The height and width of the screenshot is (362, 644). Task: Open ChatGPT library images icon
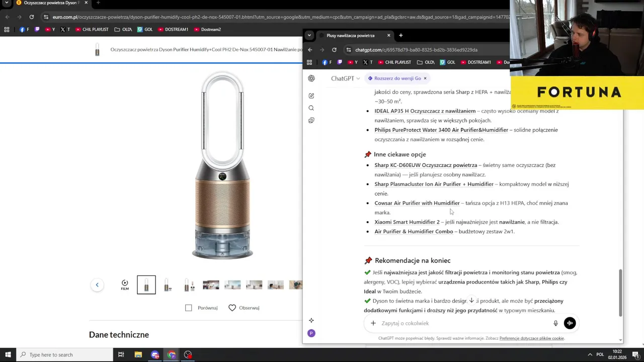click(x=311, y=121)
